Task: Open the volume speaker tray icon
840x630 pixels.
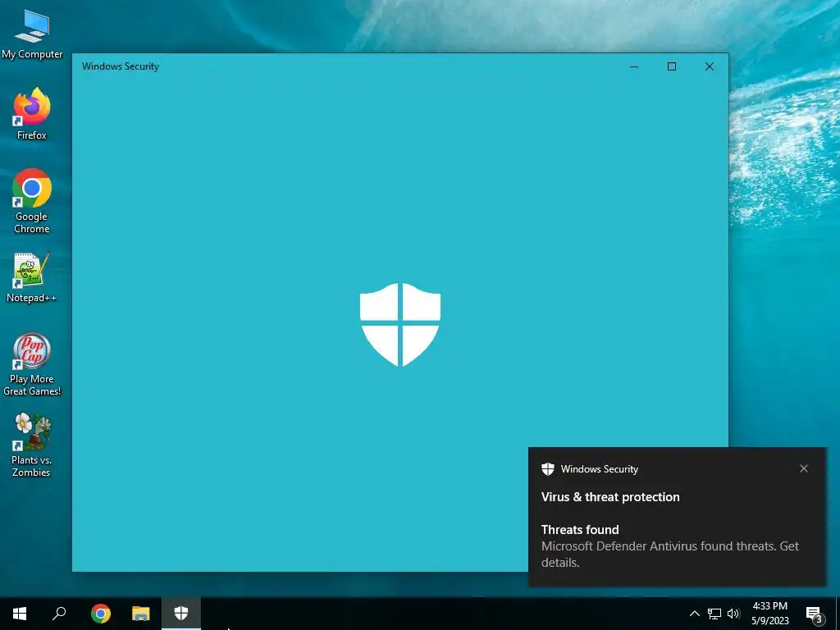Action: [733, 614]
